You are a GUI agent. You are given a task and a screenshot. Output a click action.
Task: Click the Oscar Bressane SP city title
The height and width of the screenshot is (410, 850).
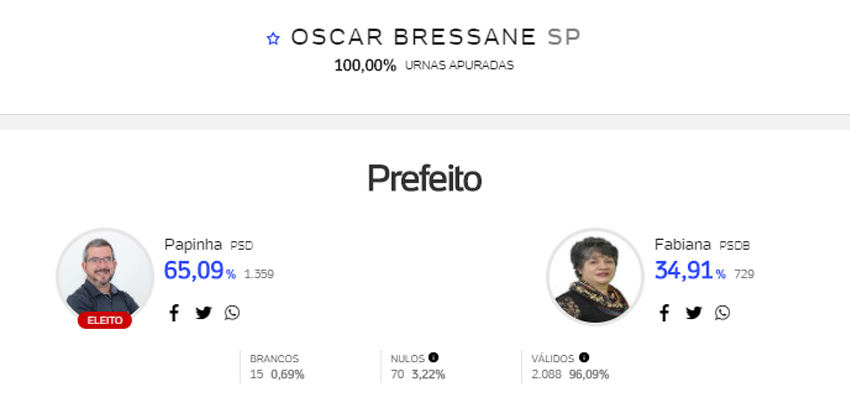[x=436, y=37]
